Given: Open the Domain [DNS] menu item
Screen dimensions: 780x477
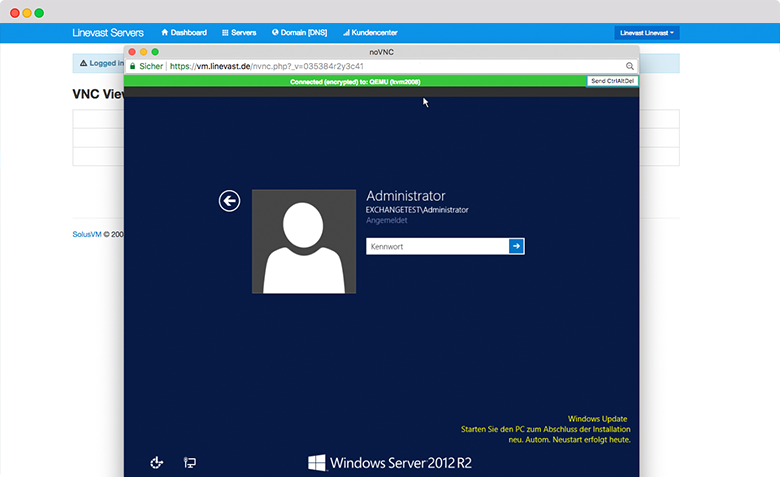Looking at the screenshot, I should [299, 32].
